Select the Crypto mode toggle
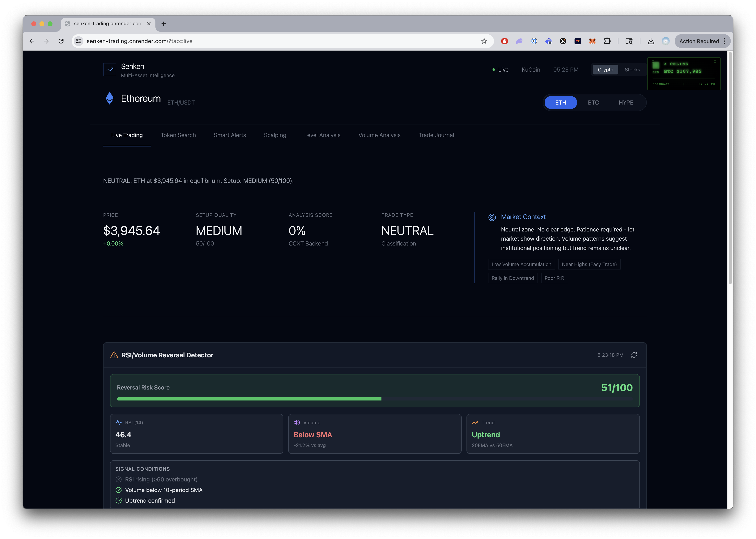The image size is (756, 539). [605, 70]
